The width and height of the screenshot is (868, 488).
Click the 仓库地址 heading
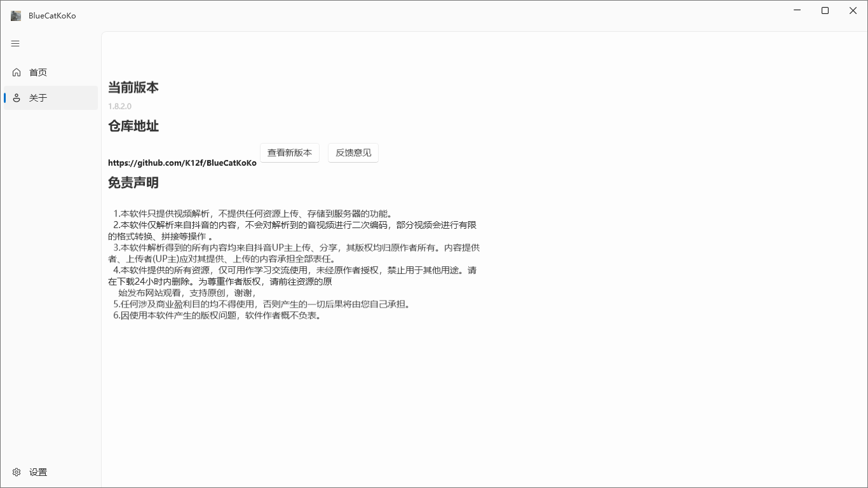(x=133, y=126)
